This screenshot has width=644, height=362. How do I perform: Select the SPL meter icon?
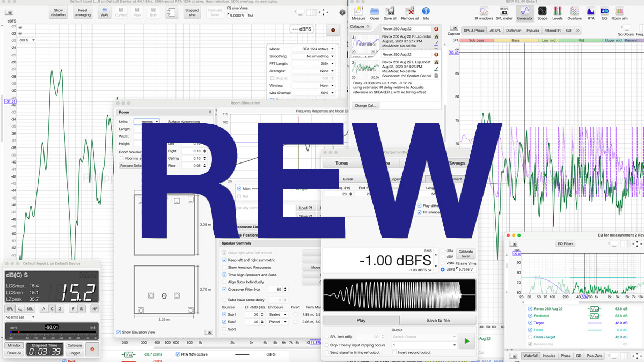point(504,11)
